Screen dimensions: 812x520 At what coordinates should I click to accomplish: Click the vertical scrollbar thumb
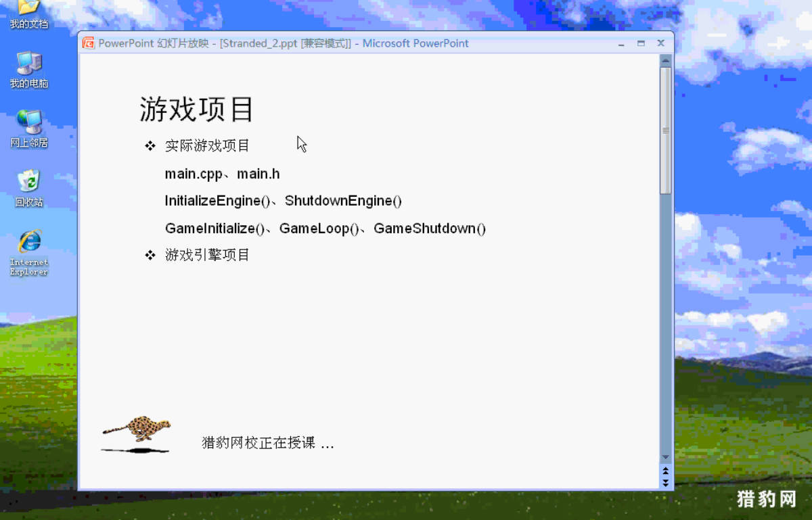[x=666, y=131]
